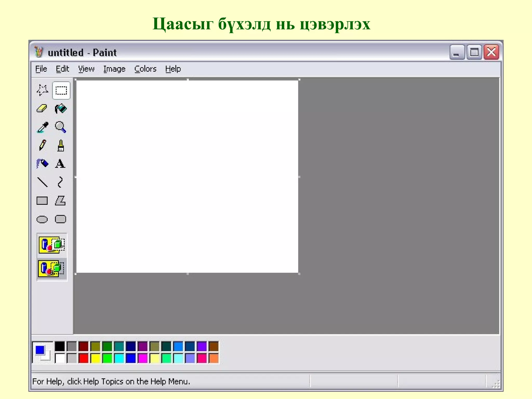Open the File menu
This screenshot has height=399, width=532.
coord(41,69)
